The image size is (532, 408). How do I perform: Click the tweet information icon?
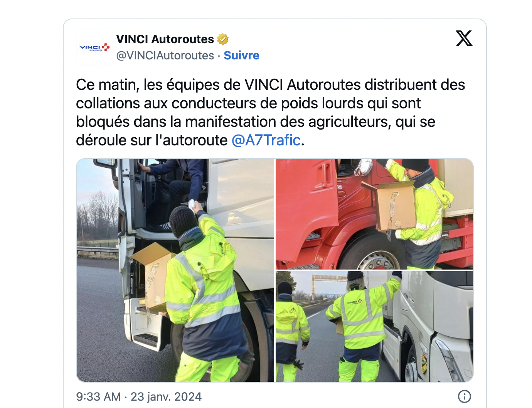[x=464, y=396]
